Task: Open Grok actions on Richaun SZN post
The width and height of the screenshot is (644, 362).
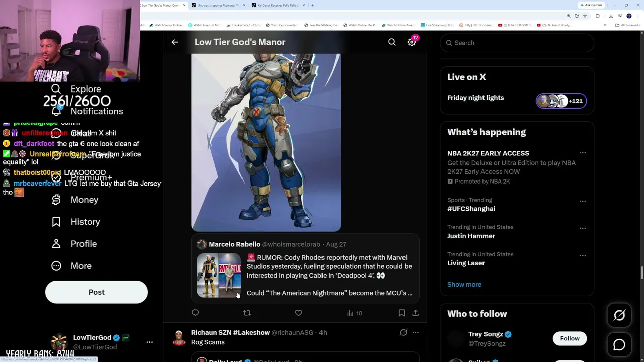Action: pos(404,332)
